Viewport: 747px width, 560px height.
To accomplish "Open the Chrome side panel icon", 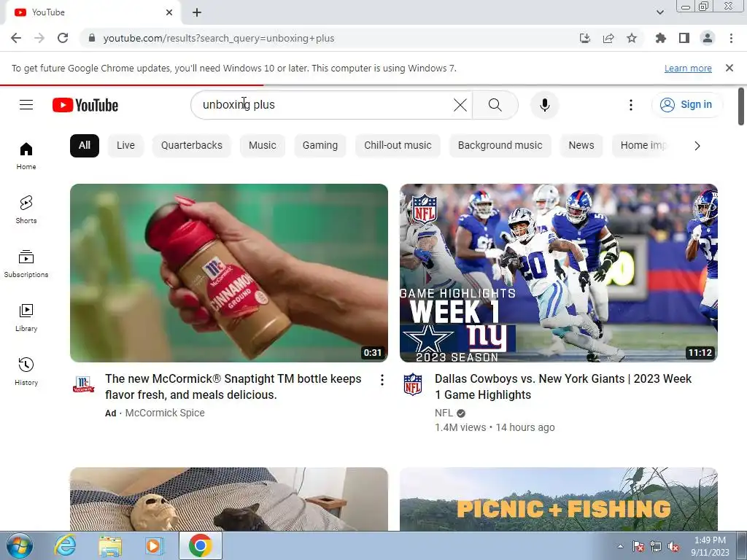I will [684, 38].
